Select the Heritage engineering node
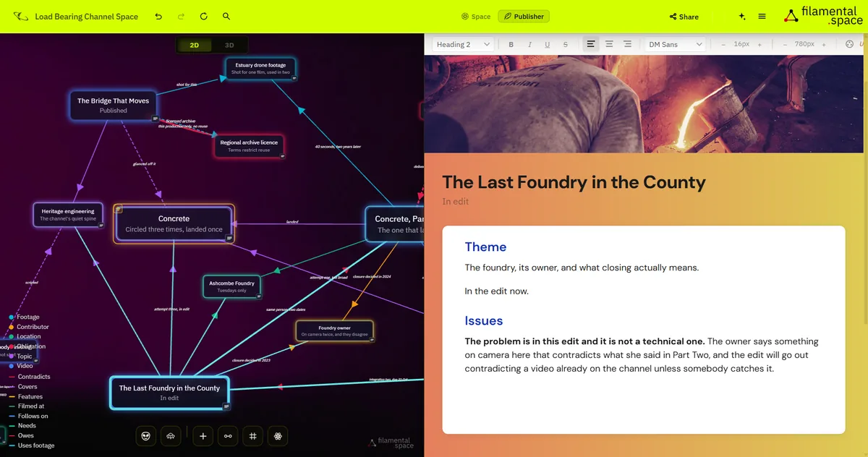This screenshot has height=457, width=868. [x=68, y=215]
